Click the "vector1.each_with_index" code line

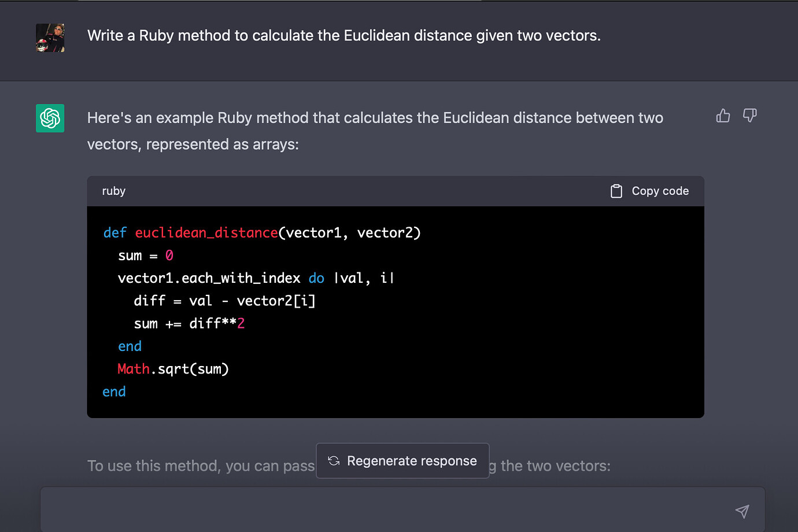pyautogui.click(x=256, y=278)
